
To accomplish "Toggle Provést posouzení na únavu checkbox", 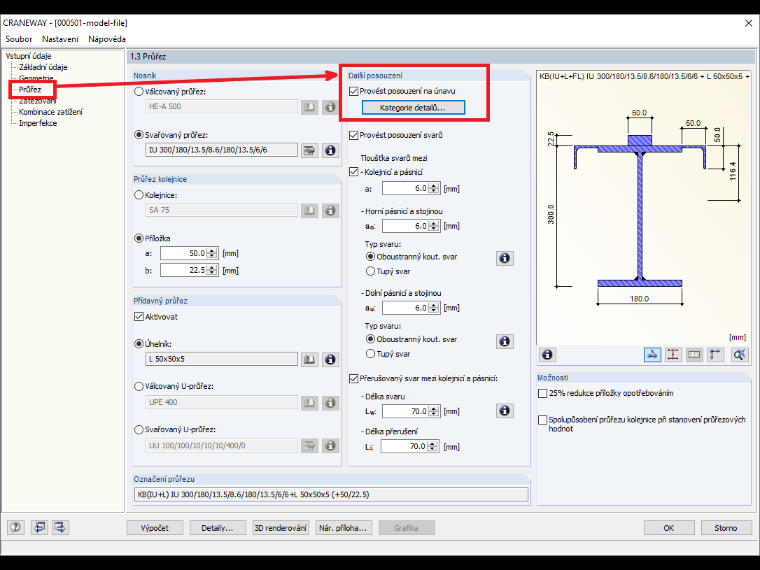I will 354,91.
